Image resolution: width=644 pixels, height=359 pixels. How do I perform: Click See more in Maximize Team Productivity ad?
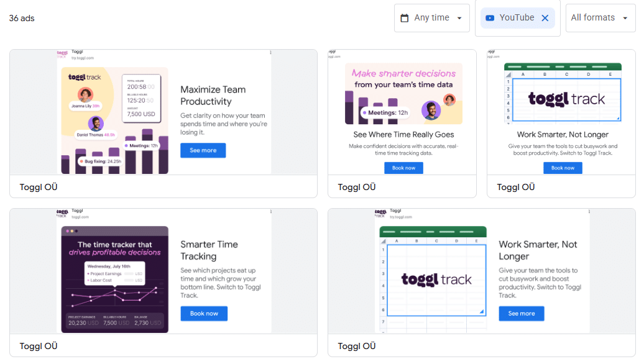203,150
